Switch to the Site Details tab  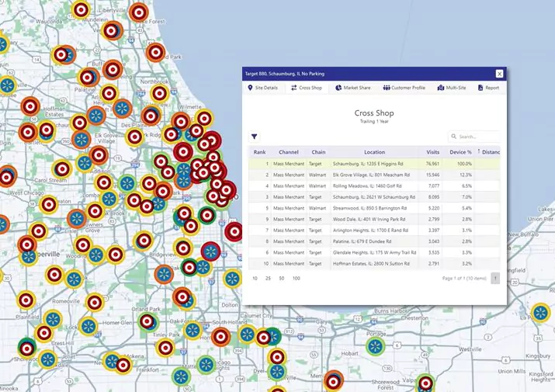pos(262,88)
